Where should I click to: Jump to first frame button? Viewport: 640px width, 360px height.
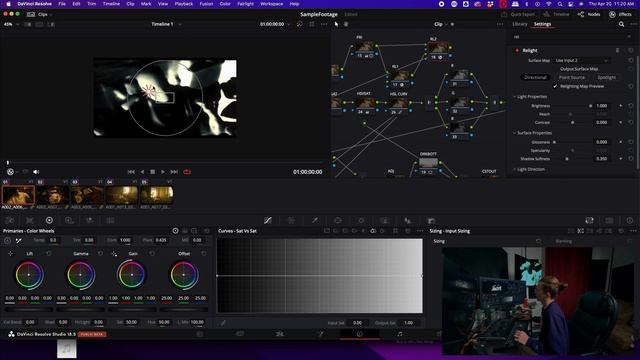[131, 172]
